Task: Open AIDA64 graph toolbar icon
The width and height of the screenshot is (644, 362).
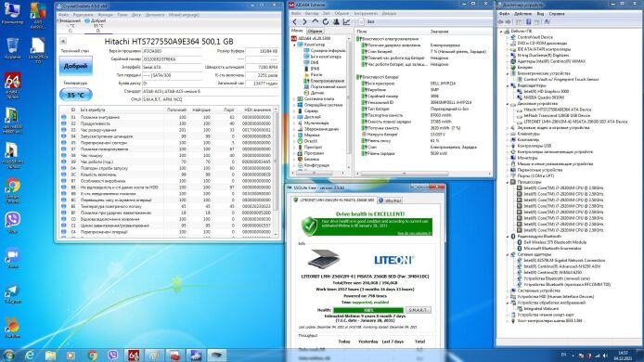Action: click(346, 21)
